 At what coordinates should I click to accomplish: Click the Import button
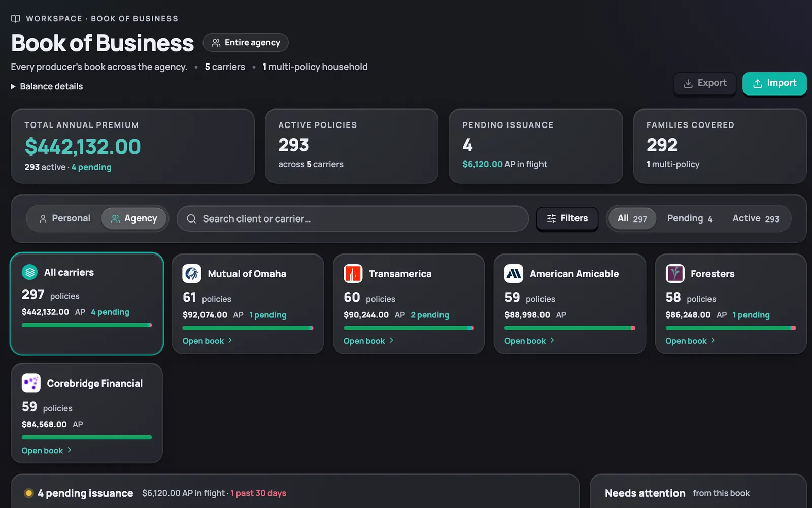tap(774, 83)
